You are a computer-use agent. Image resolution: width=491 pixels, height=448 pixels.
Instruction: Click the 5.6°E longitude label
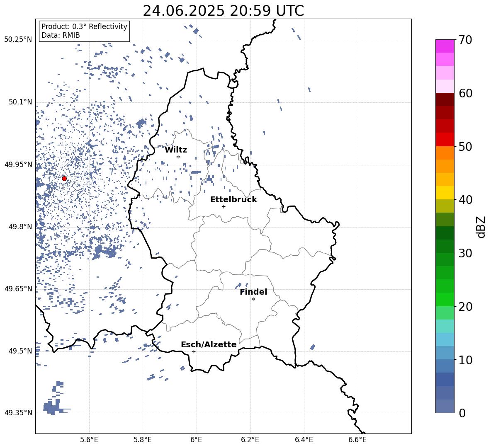pyautogui.click(x=89, y=440)
